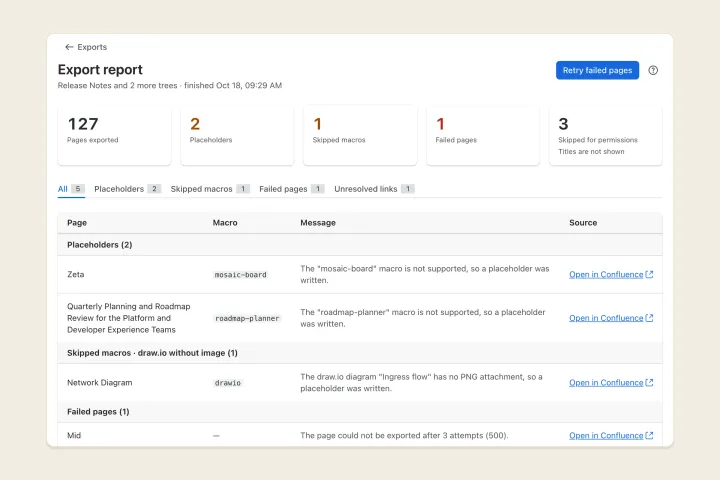Click external link icon in Mid row
Screen dimensions: 720x480
(x=649, y=435)
